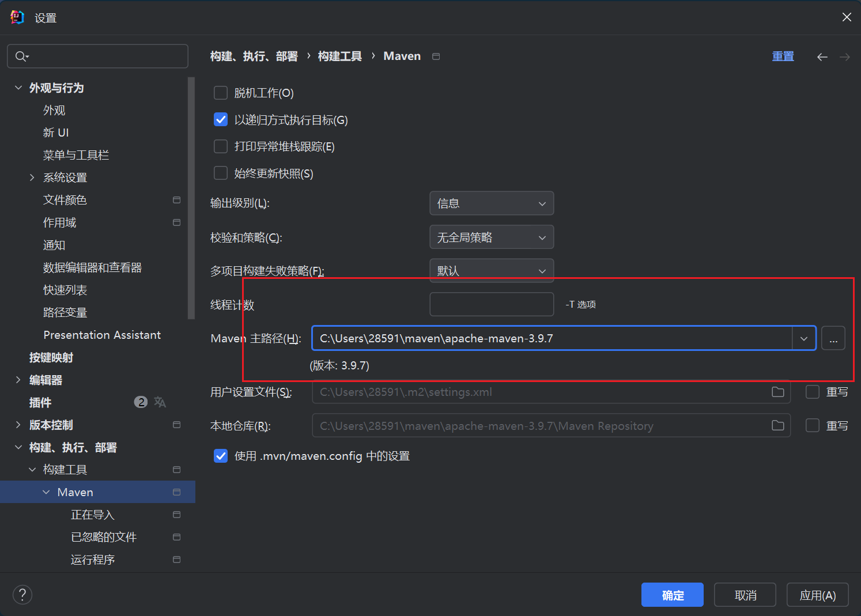Image resolution: width=861 pixels, height=616 pixels.
Task: Click 构建、执行、部署 breadcrumb
Action: coord(254,56)
